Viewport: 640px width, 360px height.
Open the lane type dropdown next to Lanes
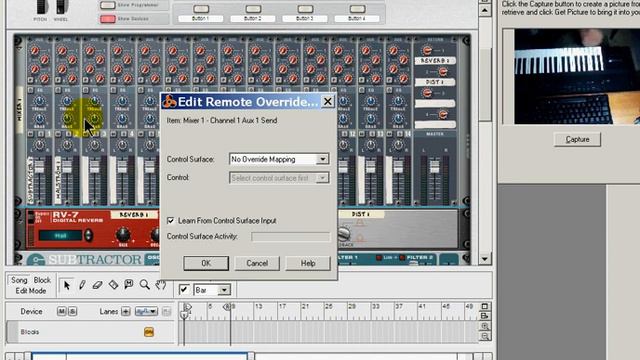146,311
